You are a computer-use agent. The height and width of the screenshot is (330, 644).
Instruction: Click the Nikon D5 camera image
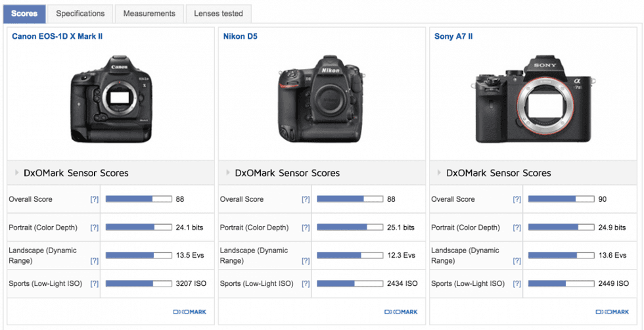(321, 99)
